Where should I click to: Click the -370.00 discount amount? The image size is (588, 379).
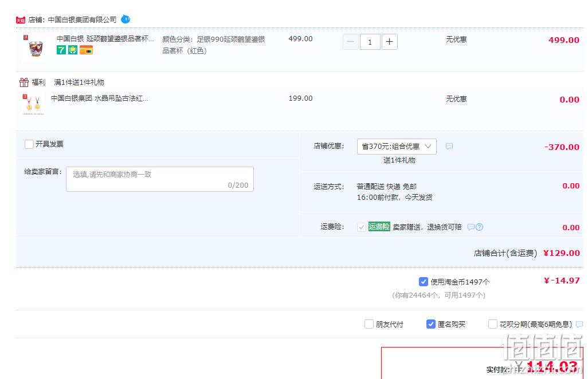562,147
